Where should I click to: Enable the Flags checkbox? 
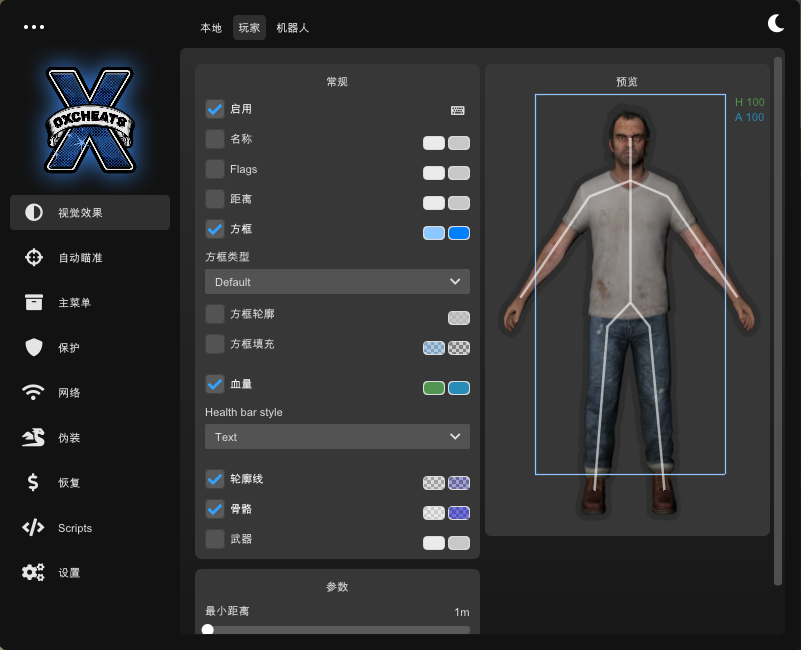[x=215, y=169]
